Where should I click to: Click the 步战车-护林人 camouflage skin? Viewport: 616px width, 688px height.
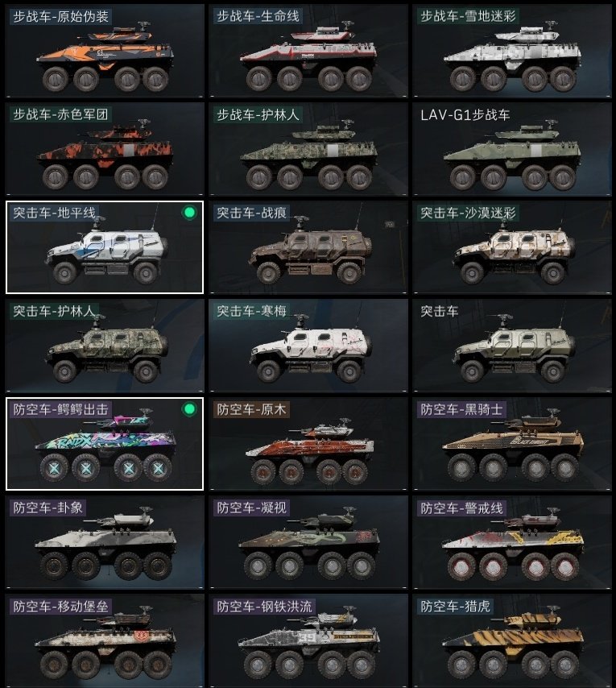pyautogui.click(x=308, y=149)
